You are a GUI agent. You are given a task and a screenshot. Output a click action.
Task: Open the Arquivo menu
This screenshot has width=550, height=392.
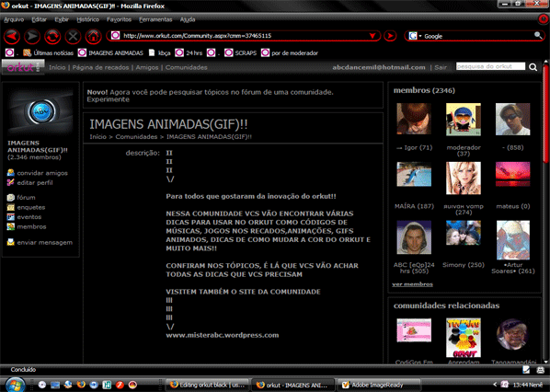tap(14, 19)
